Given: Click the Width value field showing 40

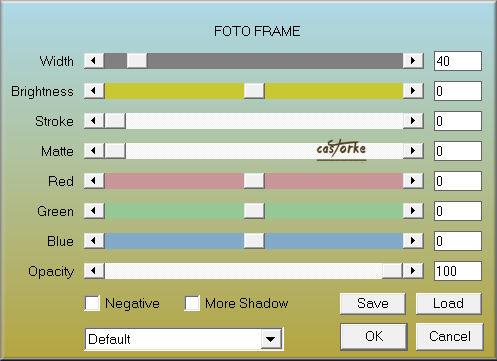Looking at the screenshot, I should [458, 61].
